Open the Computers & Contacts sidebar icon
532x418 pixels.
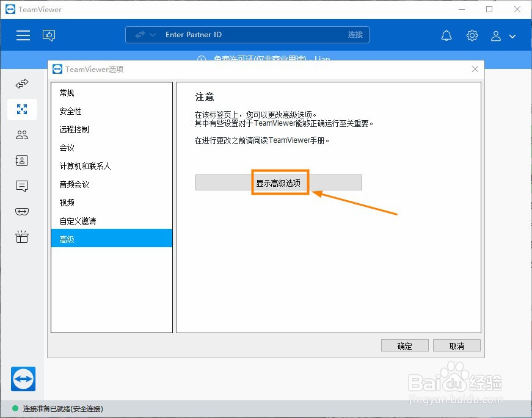point(22,160)
